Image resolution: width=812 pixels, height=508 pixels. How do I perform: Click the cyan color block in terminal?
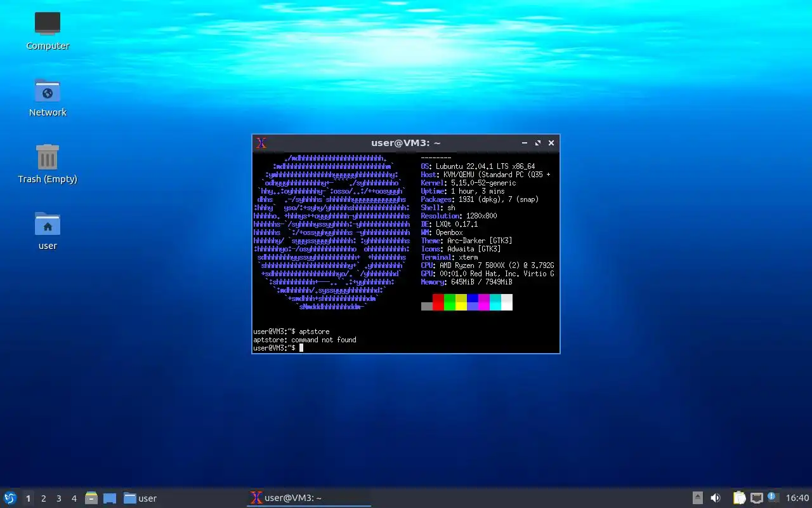pos(495,302)
